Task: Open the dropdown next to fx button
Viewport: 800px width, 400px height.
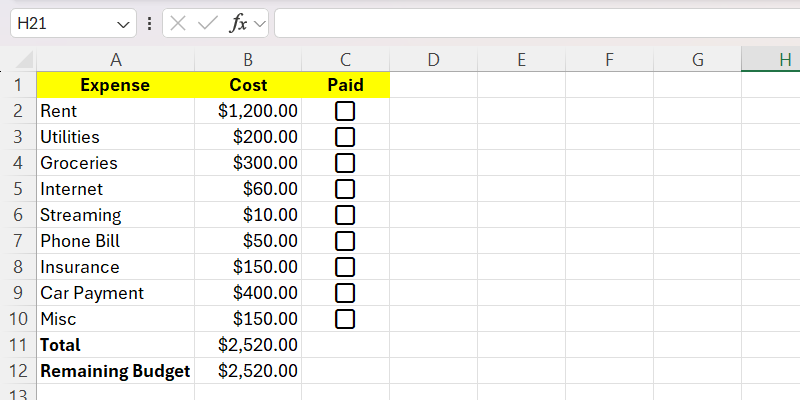Action: click(260, 23)
